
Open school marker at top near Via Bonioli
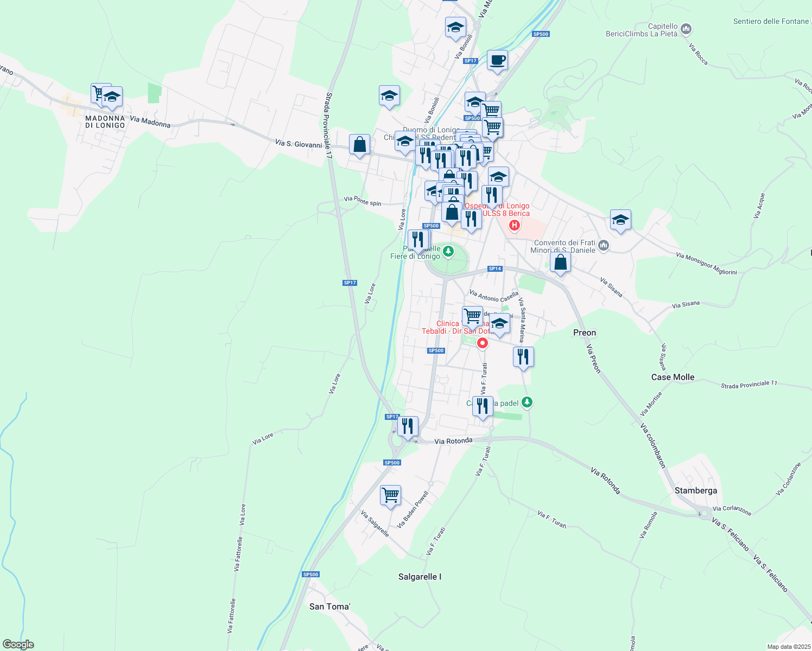tap(455, 27)
